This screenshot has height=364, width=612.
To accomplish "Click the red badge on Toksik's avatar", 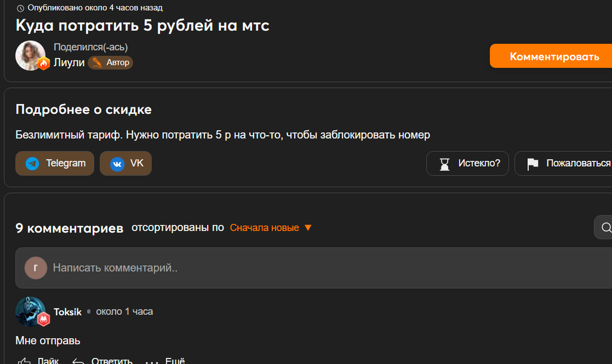I will pos(44,319).
